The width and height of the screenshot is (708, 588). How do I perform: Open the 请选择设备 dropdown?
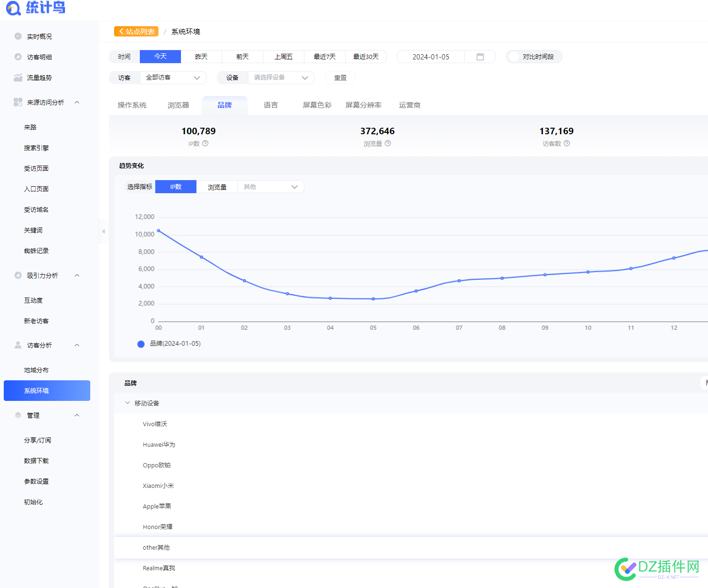pos(281,78)
